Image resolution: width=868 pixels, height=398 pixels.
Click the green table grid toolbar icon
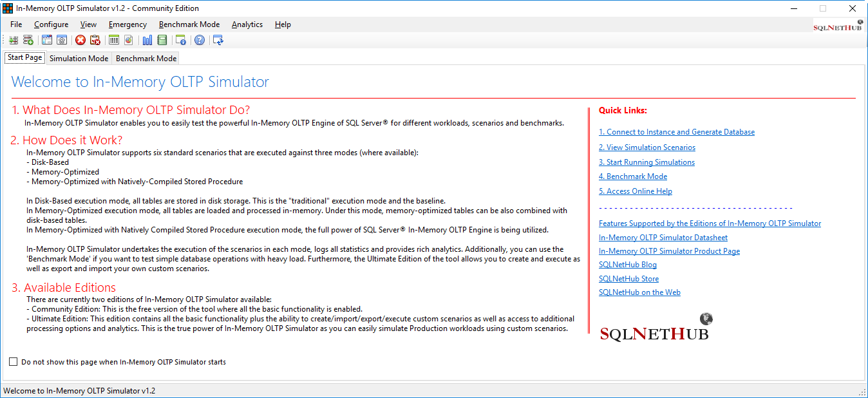(x=114, y=40)
